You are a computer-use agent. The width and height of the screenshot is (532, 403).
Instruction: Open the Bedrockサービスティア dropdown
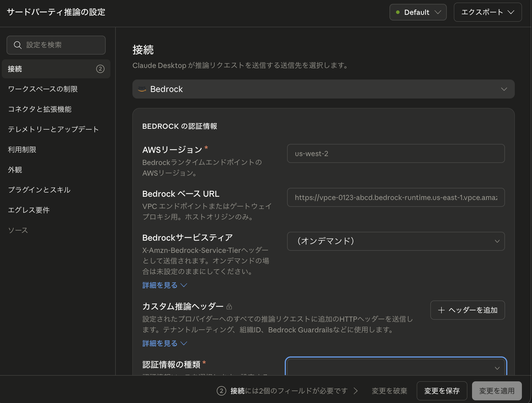[396, 241]
